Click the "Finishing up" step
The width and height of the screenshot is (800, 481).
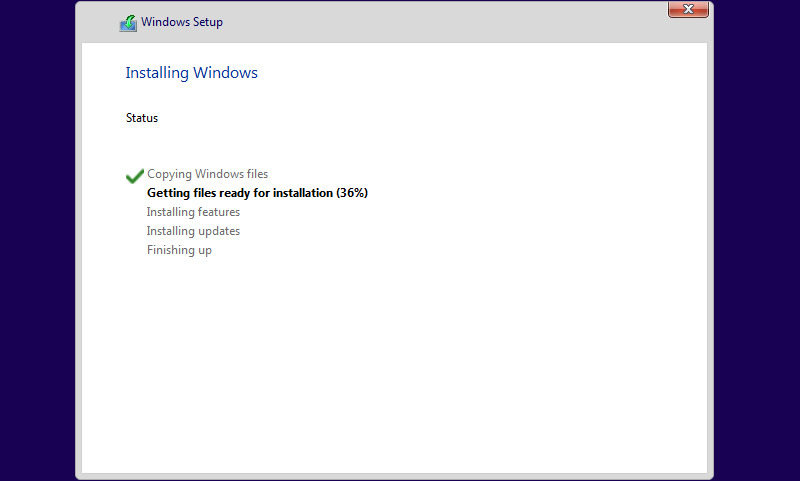coord(179,250)
